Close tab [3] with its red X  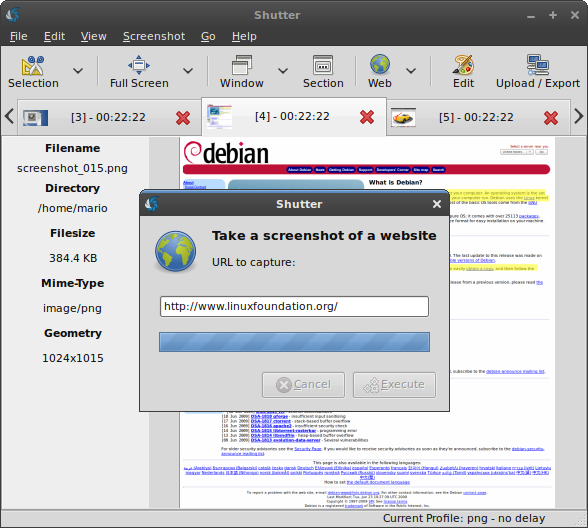183,118
